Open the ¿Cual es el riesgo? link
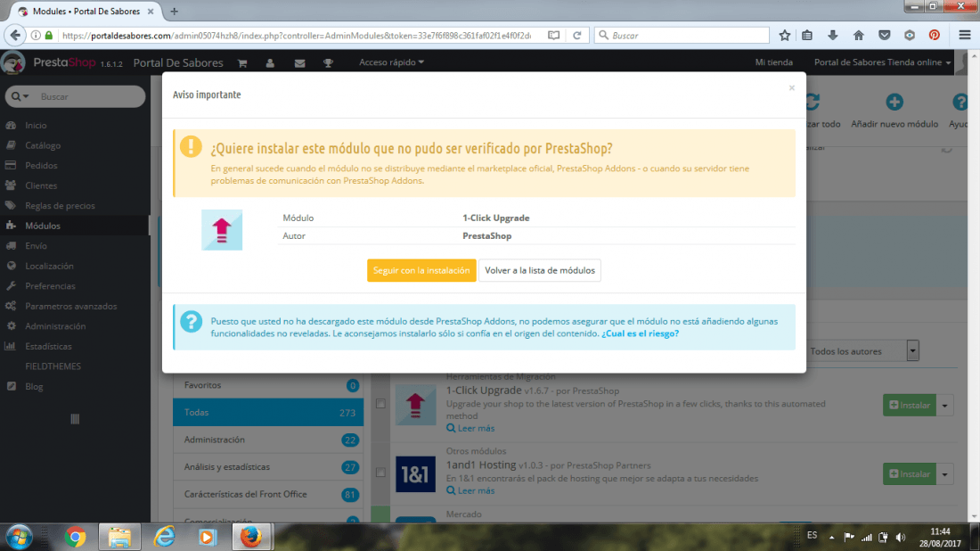The width and height of the screenshot is (980, 551). coord(640,333)
